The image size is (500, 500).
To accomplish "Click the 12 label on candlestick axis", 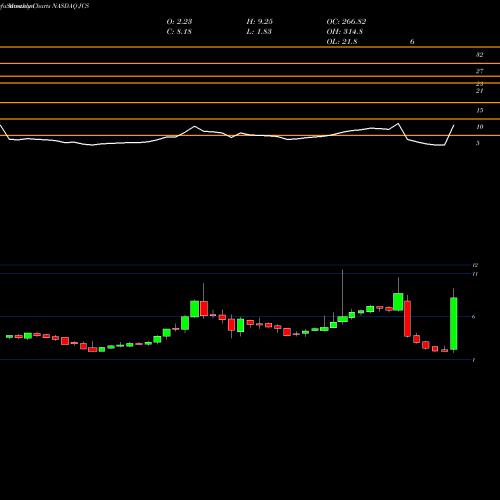I will point(475,265).
